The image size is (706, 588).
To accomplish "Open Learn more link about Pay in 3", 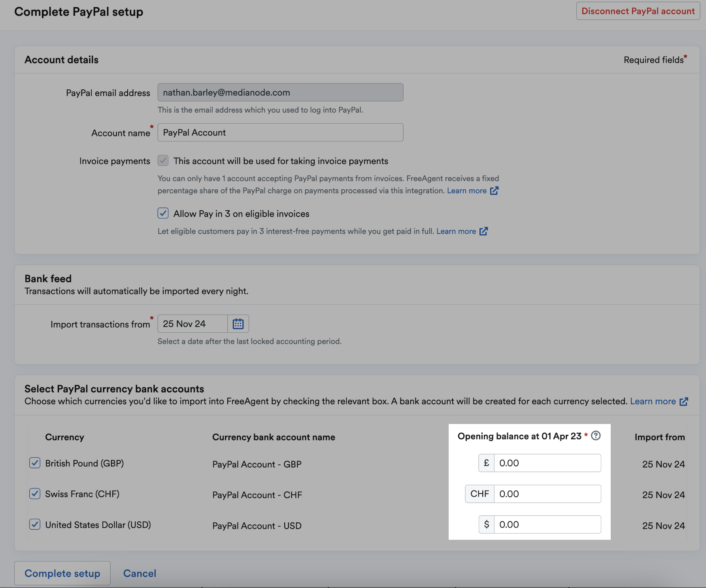I will 456,231.
